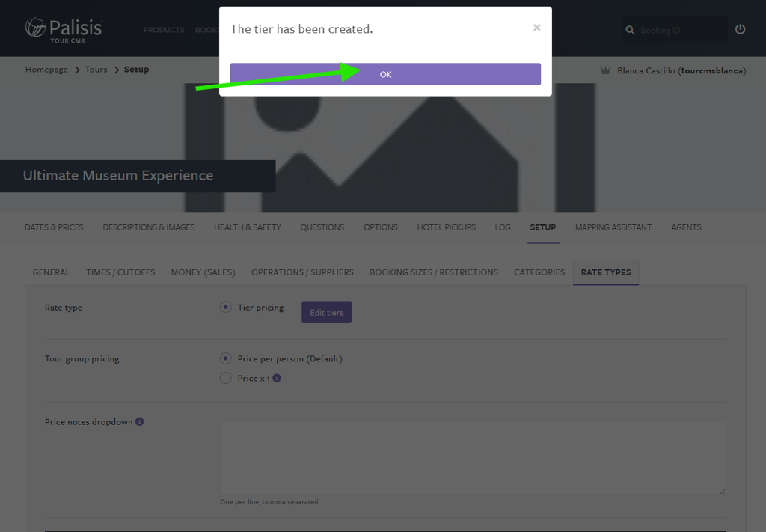
Task: Select Price per person (Default) radio
Action: (225, 358)
